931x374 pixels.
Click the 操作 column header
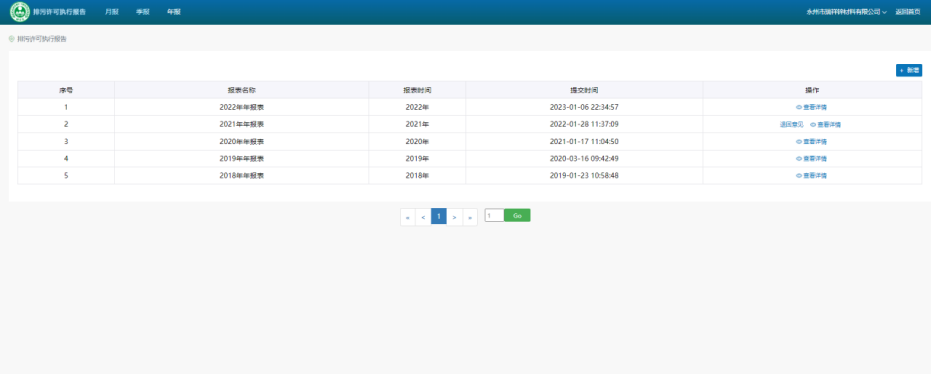812,90
